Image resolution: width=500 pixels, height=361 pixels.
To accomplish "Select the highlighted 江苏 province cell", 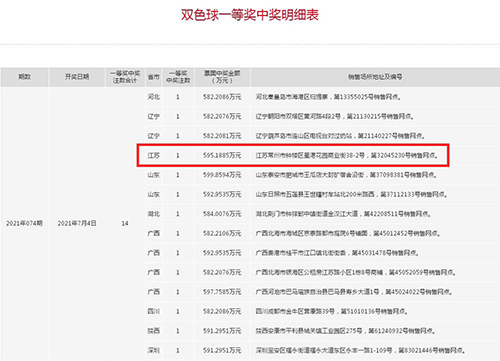I will (x=154, y=155).
